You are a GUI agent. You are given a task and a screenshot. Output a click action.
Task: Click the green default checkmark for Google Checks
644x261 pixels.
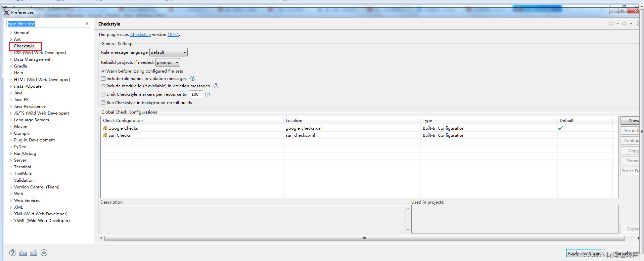click(560, 128)
